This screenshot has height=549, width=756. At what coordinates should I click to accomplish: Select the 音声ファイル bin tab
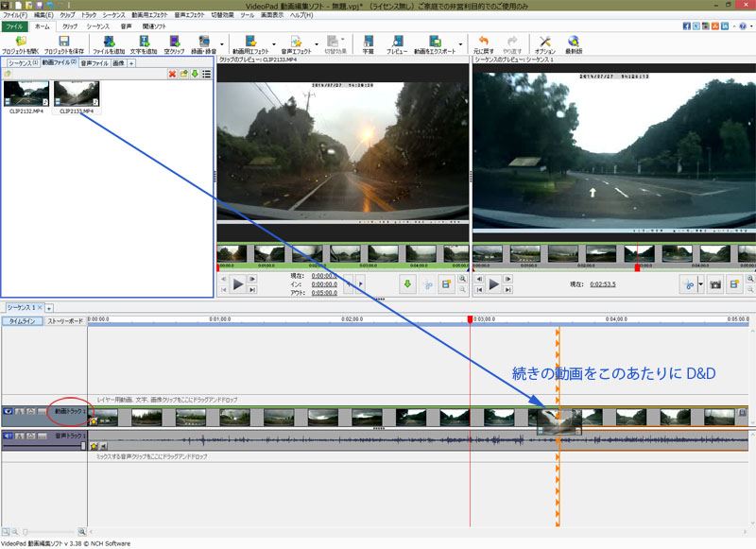pos(94,63)
